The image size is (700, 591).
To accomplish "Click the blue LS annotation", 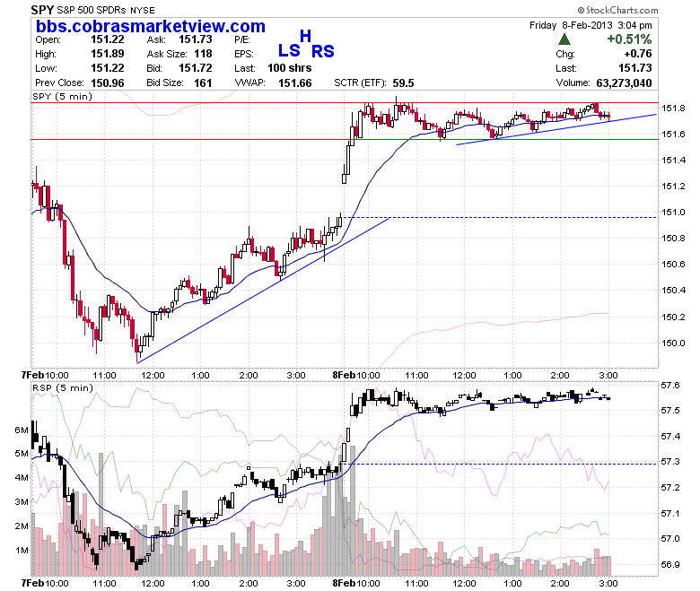I will click(289, 50).
